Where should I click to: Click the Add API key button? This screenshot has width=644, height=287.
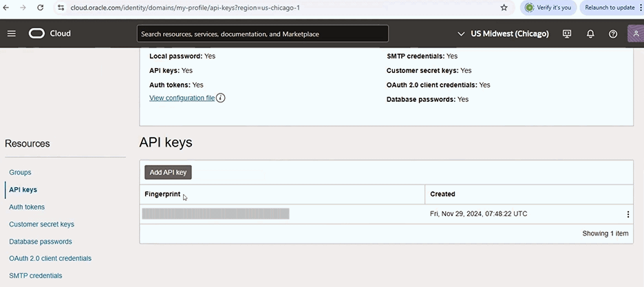[168, 173]
